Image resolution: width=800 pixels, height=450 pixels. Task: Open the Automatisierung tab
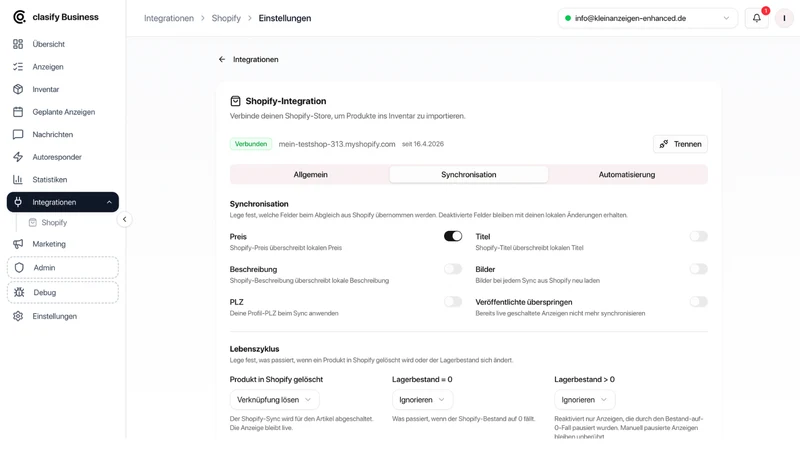[627, 174]
